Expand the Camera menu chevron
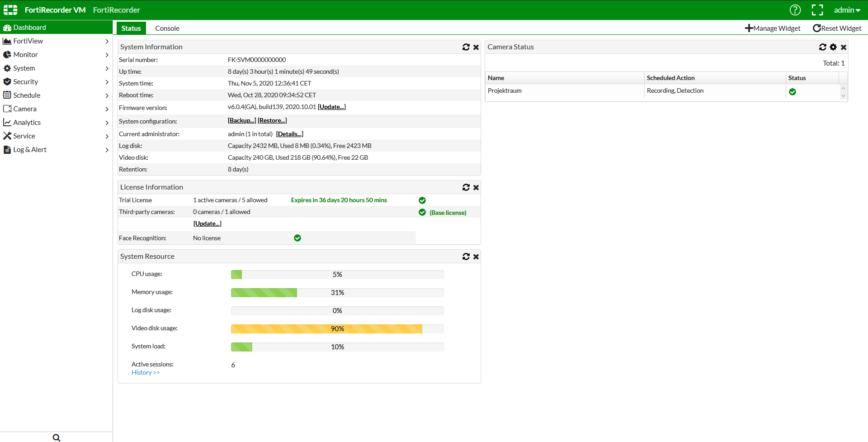 [x=107, y=109]
